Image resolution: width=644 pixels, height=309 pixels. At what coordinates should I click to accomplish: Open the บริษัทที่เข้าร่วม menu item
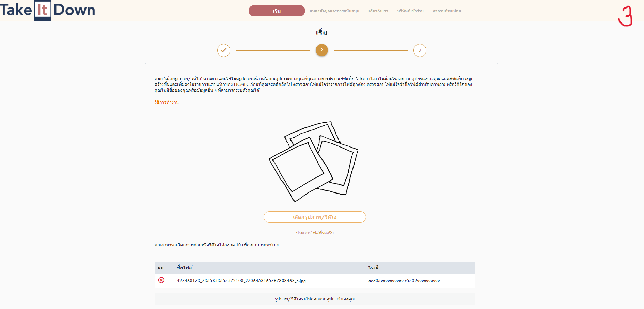tap(410, 11)
